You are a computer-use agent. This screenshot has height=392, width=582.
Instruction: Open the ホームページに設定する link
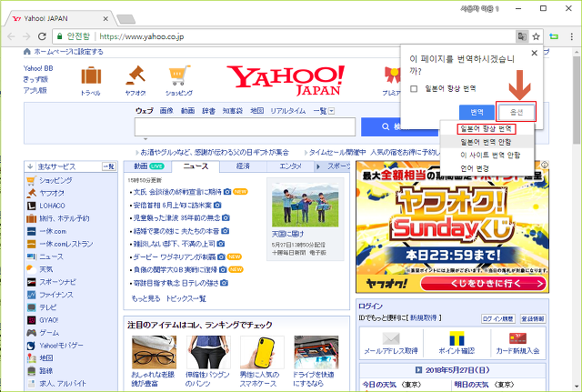point(68,52)
